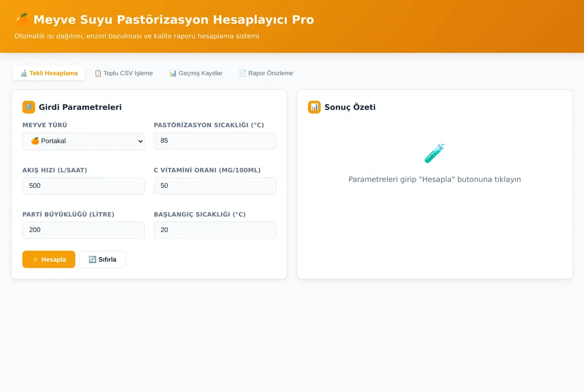584x392 pixels.
Task: Click the orange fruit logo in header
Action: pyautogui.click(x=22, y=19)
